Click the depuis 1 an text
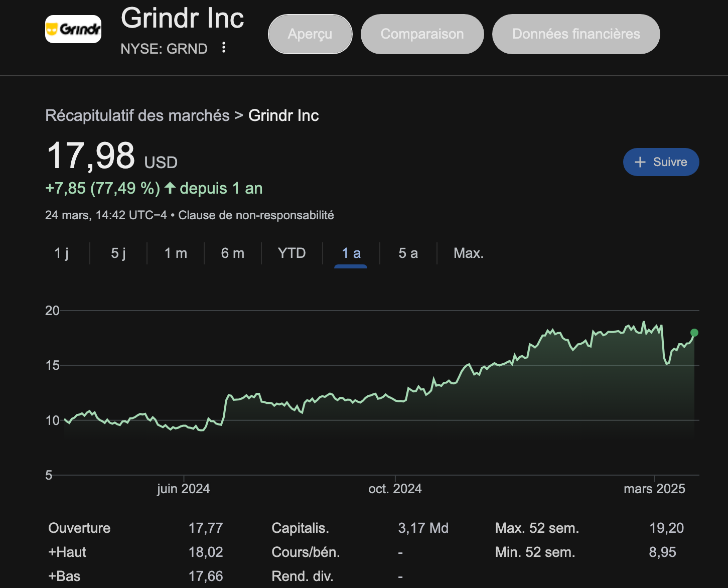The width and height of the screenshot is (728, 588). click(x=221, y=188)
